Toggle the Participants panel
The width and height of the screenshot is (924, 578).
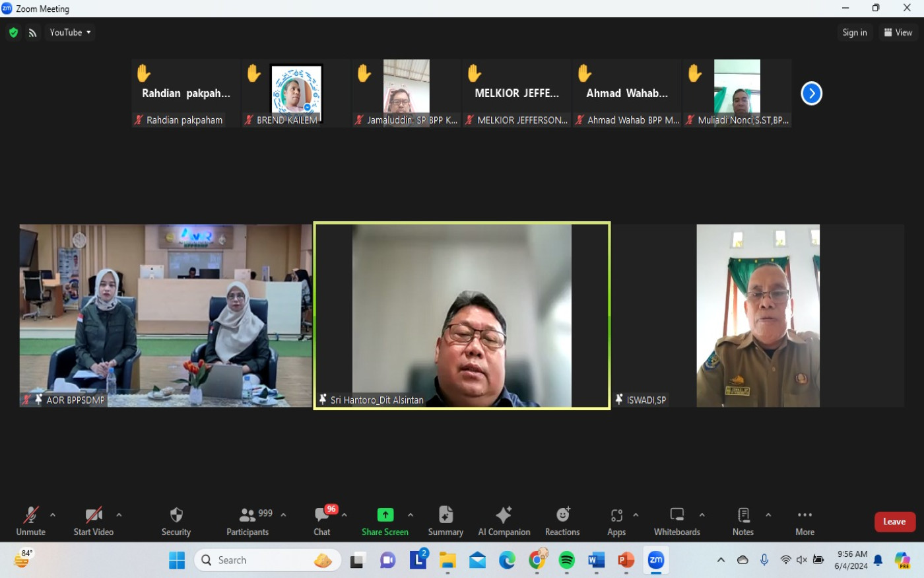[248, 521]
